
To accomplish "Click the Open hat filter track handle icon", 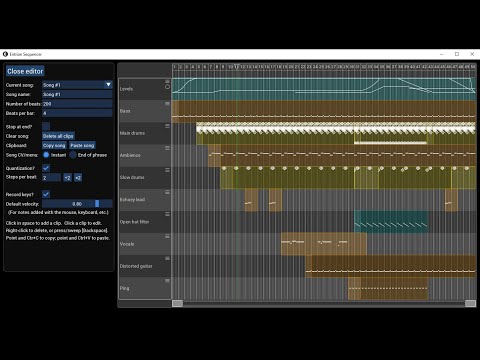I will (x=167, y=214).
